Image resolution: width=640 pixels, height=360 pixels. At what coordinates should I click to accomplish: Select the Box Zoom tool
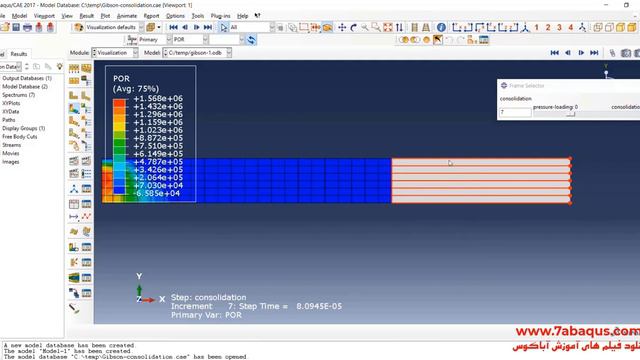pos(376,27)
